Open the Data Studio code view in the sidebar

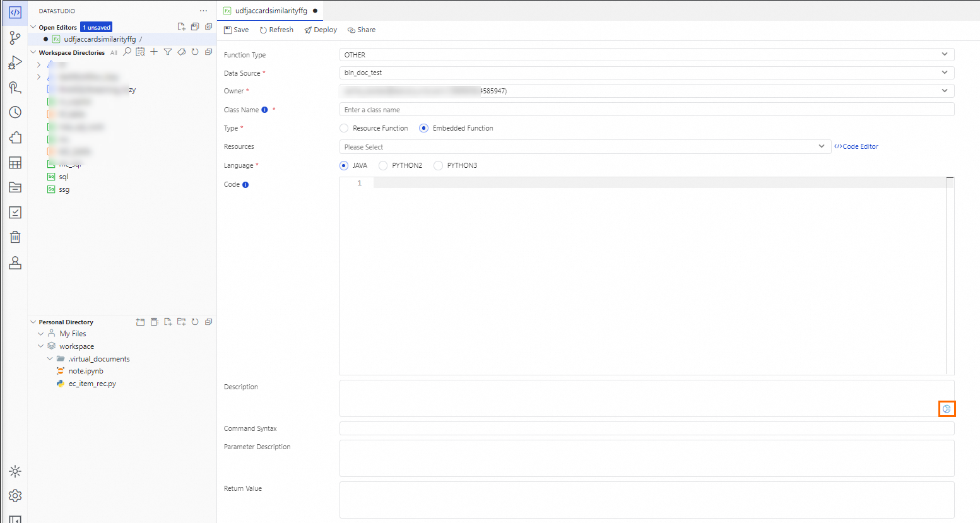(x=15, y=13)
